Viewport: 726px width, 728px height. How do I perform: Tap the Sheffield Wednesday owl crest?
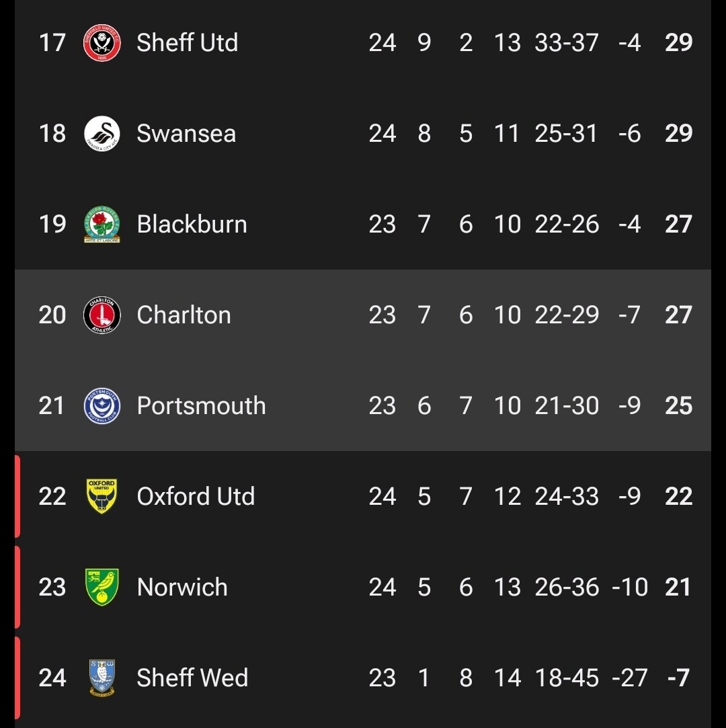pos(102,678)
